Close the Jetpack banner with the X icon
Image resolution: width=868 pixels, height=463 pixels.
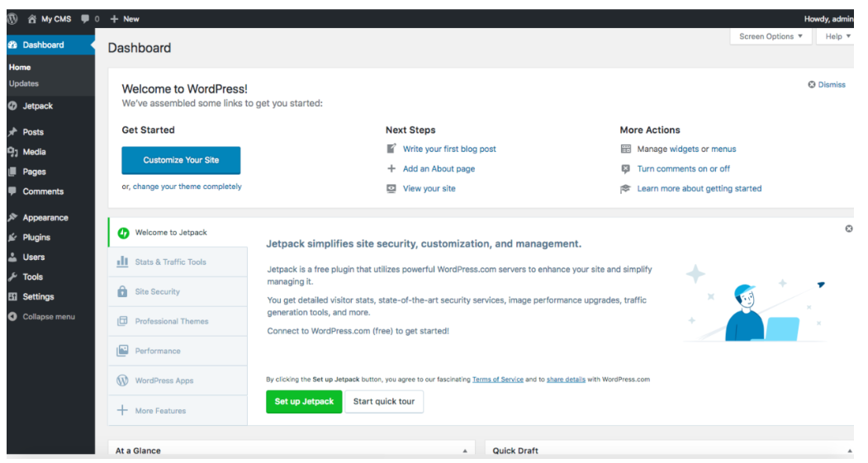[849, 229]
